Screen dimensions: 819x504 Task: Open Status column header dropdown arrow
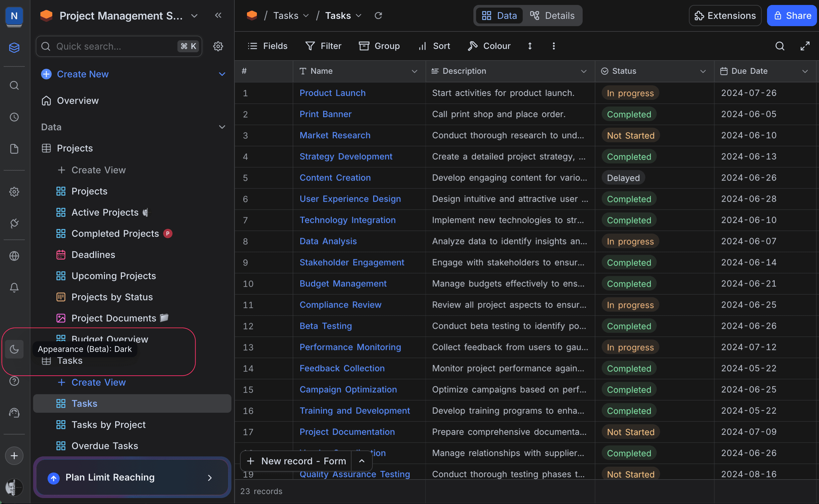tap(703, 71)
